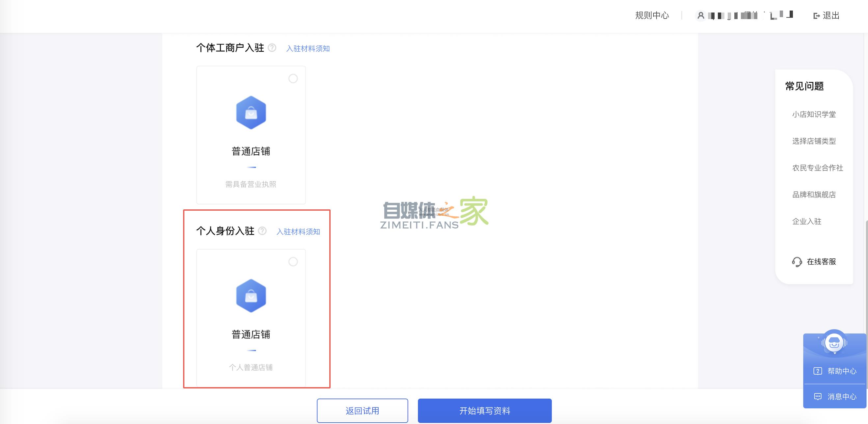Click the help icon beside 帮助中心
Viewport: 868px width, 424px height.
coord(818,371)
